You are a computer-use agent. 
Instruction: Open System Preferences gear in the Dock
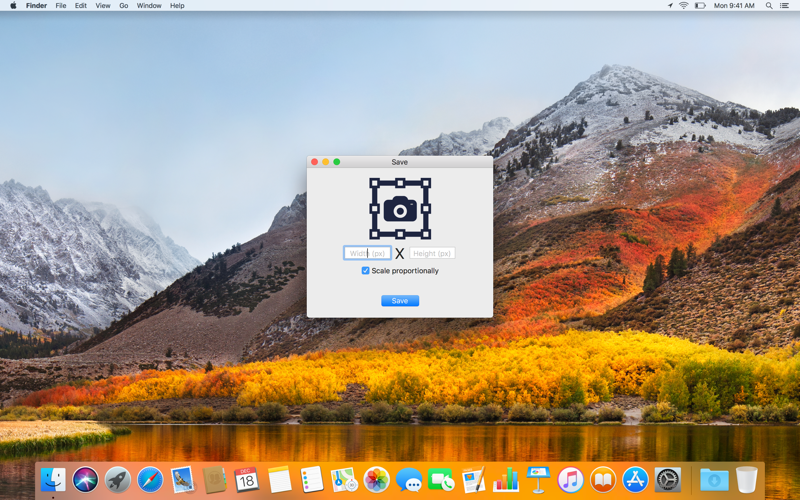[668, 480]
